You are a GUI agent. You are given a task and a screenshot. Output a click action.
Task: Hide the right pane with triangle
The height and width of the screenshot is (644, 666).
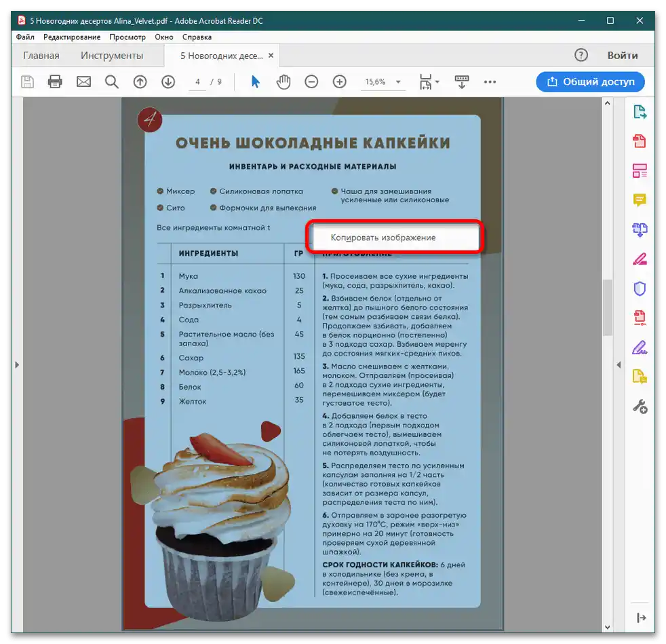coord(619,364)
